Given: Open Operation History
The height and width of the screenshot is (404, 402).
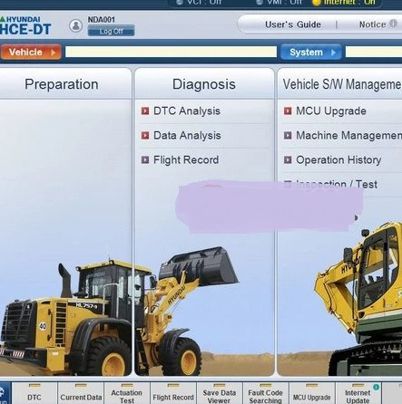Looking at the screenshot, I should 338,160.
